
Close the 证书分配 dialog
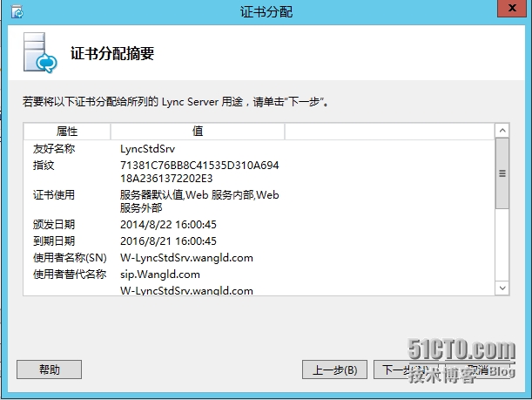[512, 8]
